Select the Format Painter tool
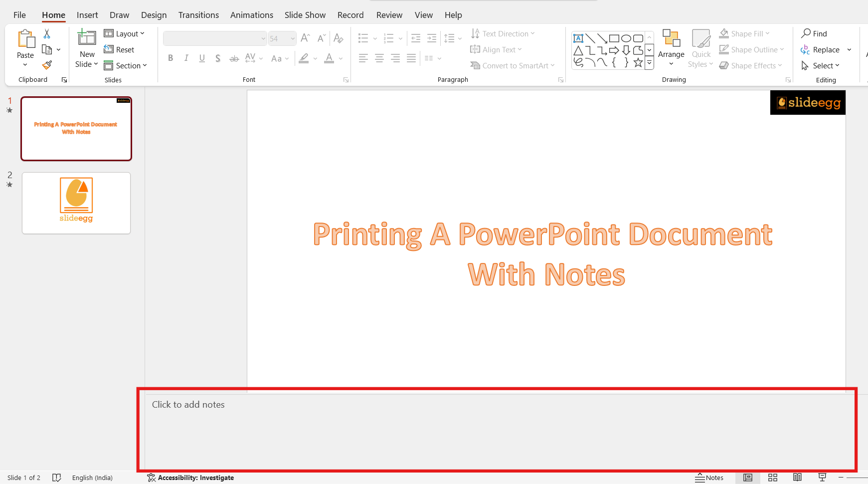This screenshot has height=484, width=868. tap(47, 65)
